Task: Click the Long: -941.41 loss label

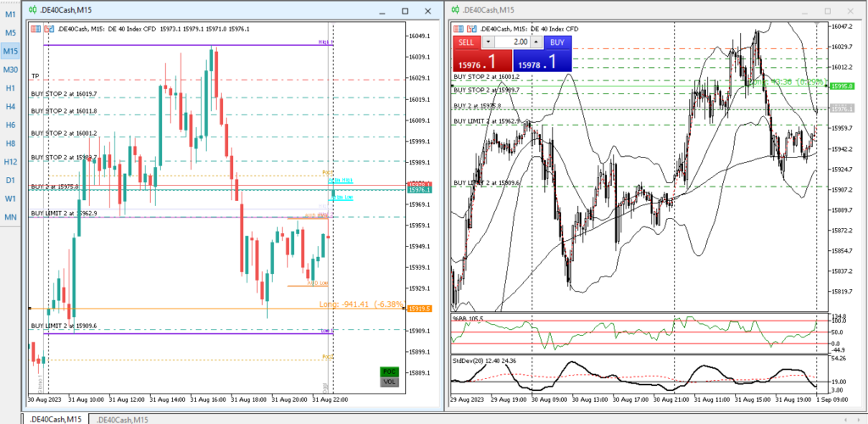Action: click(362, 304)
